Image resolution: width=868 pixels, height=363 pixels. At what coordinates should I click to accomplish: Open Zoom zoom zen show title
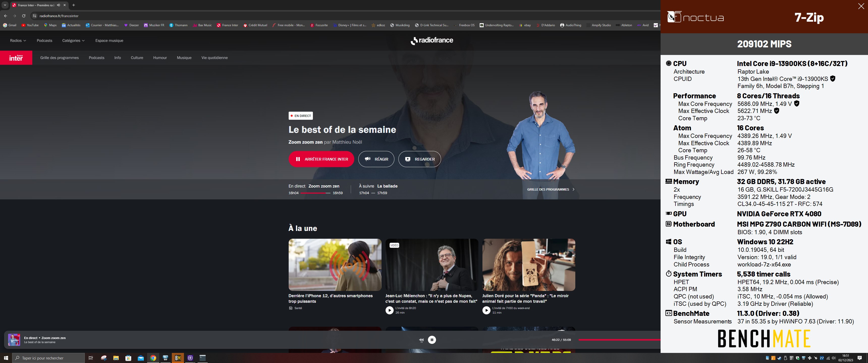(324, 186)
